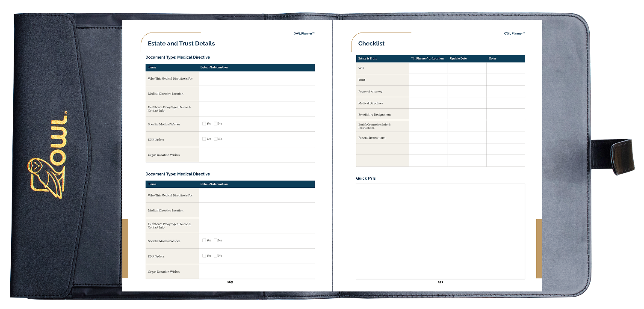Click the gold tab on the left page edge
The height and width of the screenshot is (309, 644).
125,248
